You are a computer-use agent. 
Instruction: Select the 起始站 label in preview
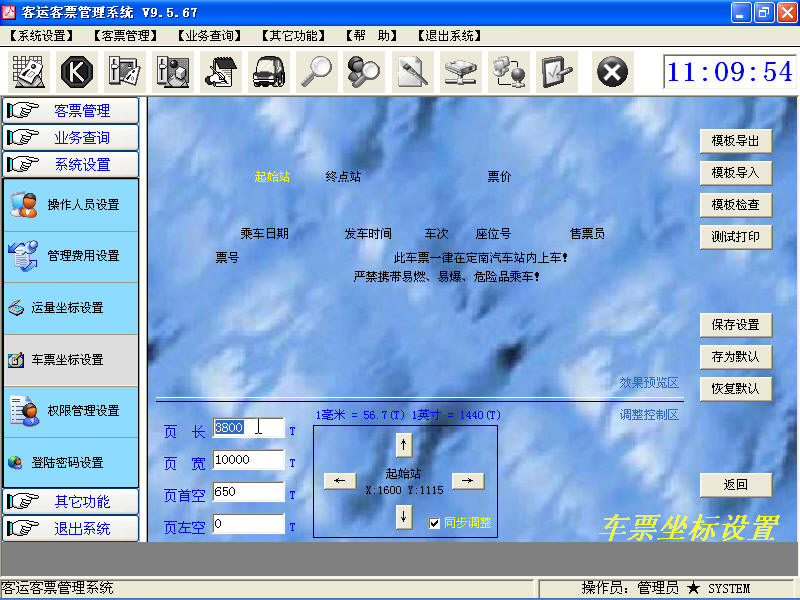pos(272,177)
